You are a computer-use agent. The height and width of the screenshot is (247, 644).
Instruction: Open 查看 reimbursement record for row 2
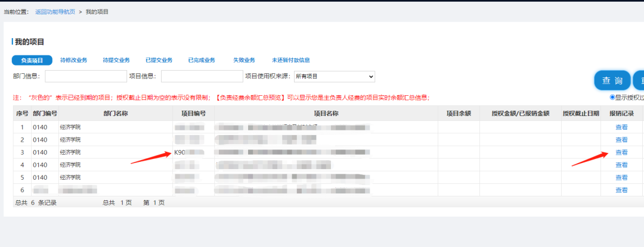point(621,140)
